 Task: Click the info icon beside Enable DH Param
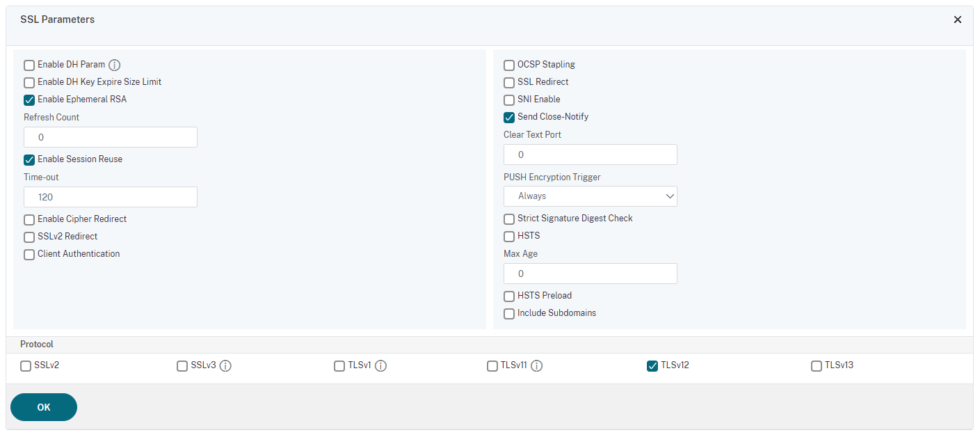[x=115, y=65]
